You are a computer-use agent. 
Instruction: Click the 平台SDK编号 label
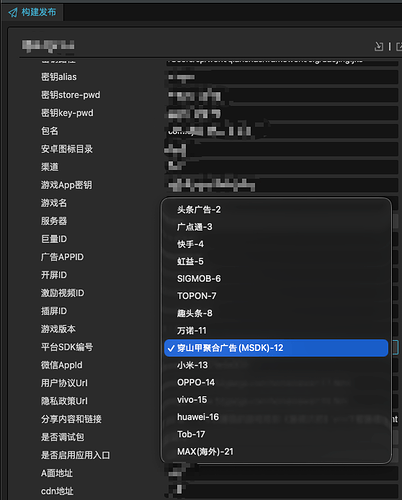pos(67,347)
